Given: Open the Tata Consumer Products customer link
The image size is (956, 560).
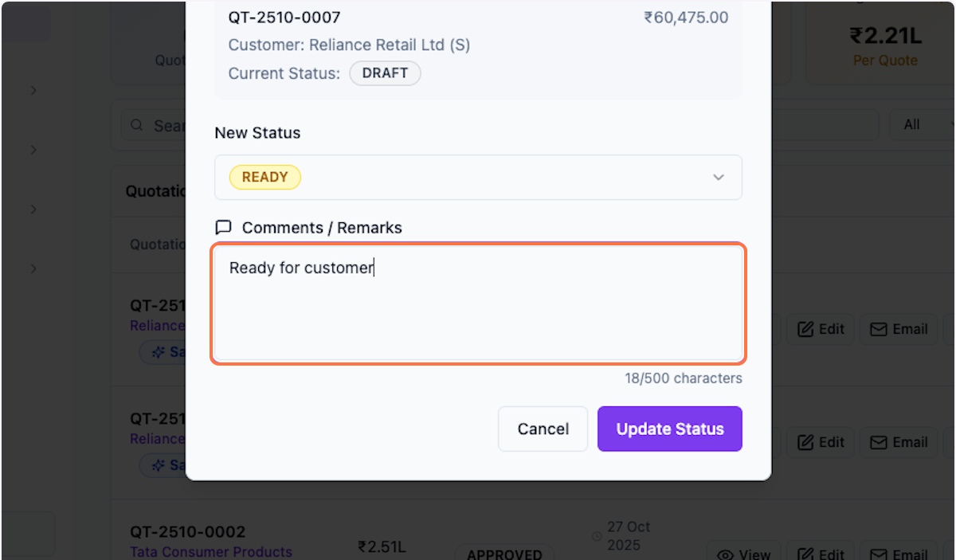Looking at the screenshot, I should pos(211,551).
